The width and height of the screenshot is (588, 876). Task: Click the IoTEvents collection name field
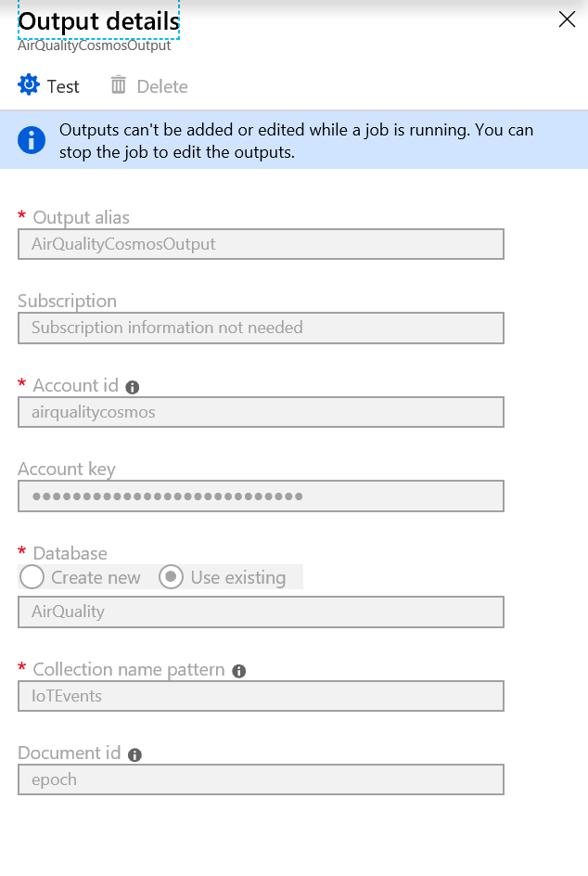(x=261, y=696)
